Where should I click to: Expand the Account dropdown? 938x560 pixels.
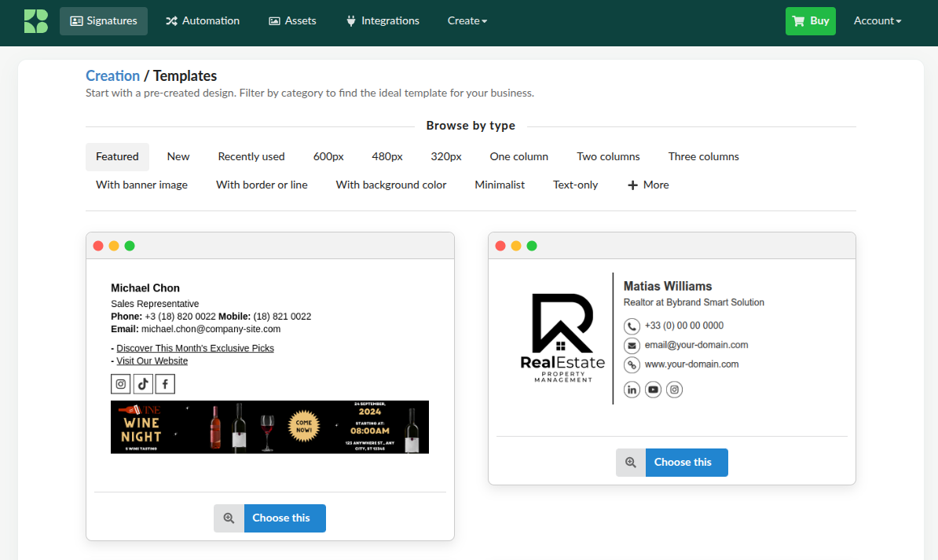click(x=877, y=21)
